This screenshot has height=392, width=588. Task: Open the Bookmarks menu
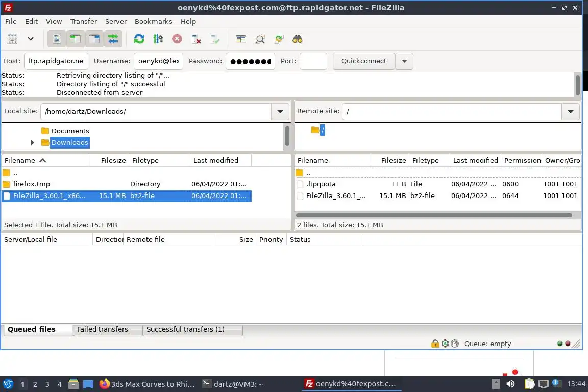pyautogui.click(x=153, y=22)
